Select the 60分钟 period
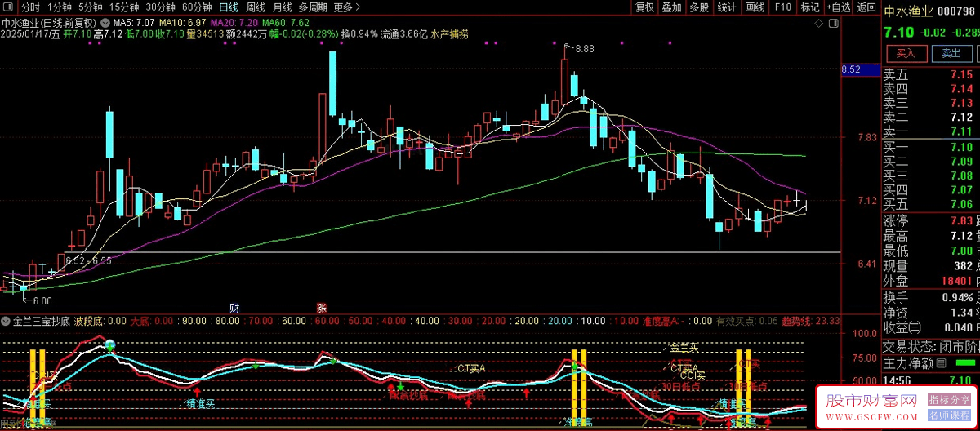980x431 pixels. 197,7
